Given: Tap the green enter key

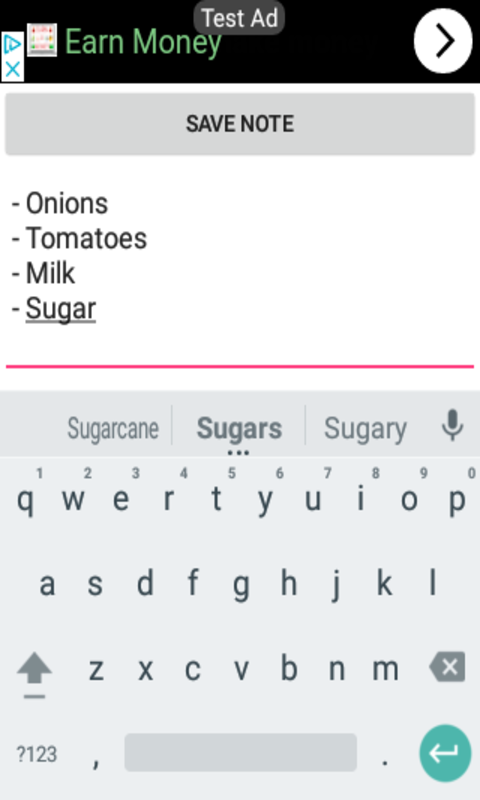Looking at the screenshot, I should point(445,754).
